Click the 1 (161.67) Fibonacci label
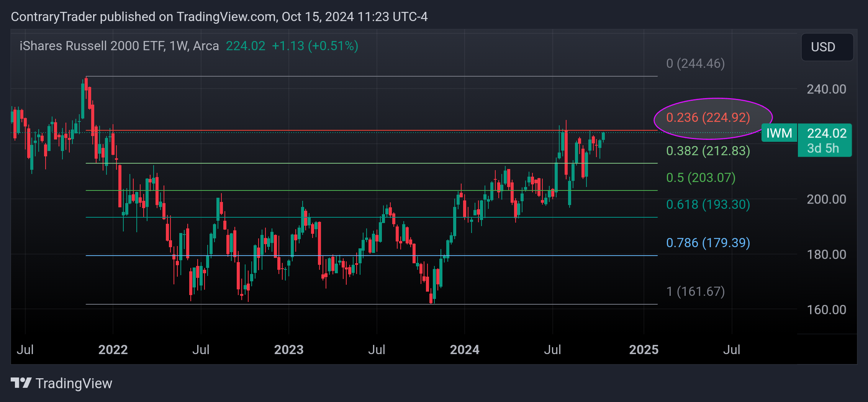 click(695, 291)
